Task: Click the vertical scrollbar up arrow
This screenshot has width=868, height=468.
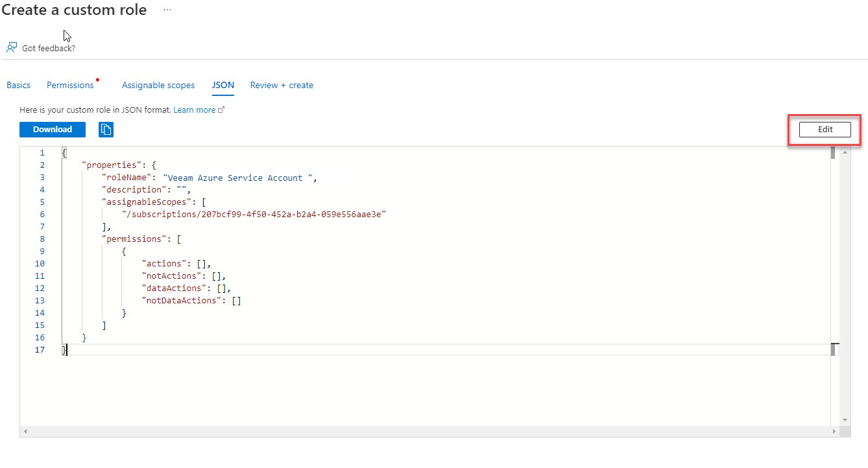Action: tap(845, 152)
